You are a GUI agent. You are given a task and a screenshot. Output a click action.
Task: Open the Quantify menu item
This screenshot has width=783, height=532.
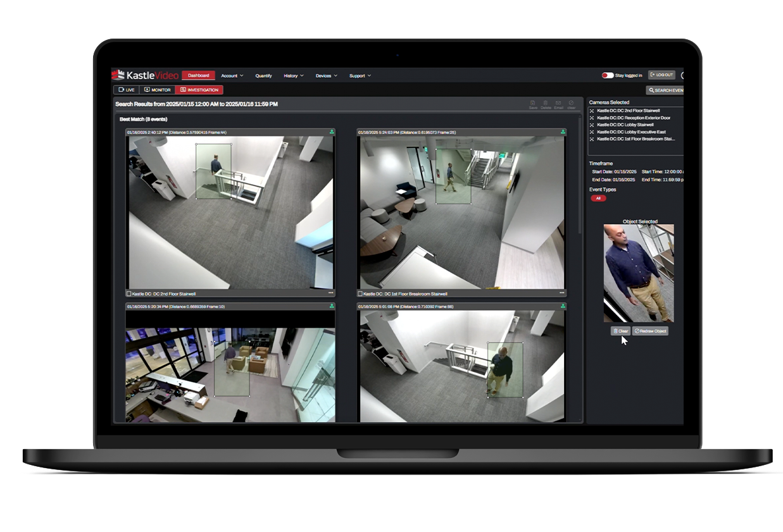263,76
